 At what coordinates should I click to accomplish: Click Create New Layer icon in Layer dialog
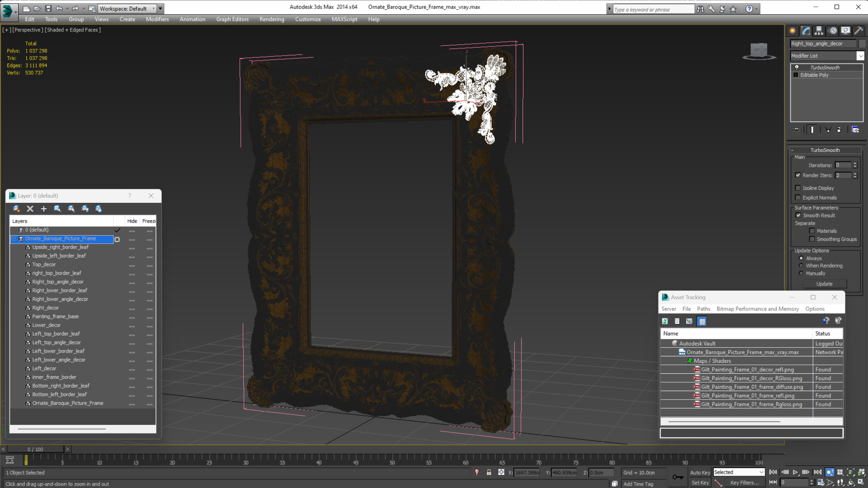click(x=16, y=209)
